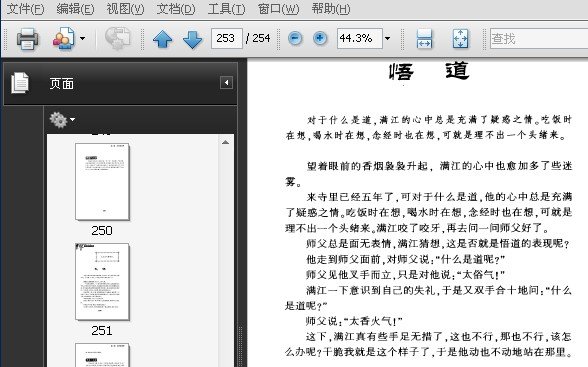Open the 文件(F) menu
The width and height of the screenshot is (588, 367).
[x=25, y=9]
